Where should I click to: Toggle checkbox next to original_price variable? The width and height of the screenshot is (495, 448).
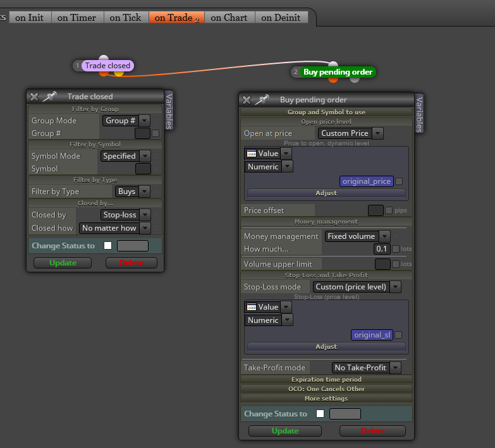tap(399, 181)
